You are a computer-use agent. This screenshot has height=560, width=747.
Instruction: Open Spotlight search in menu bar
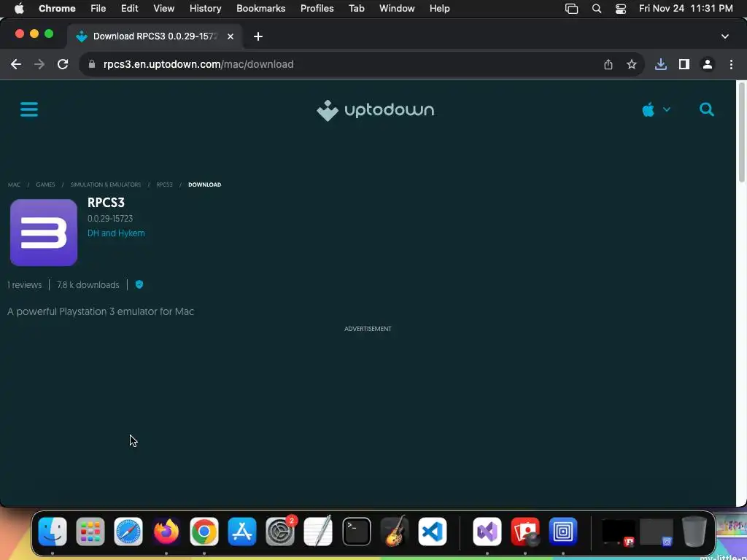597,8
